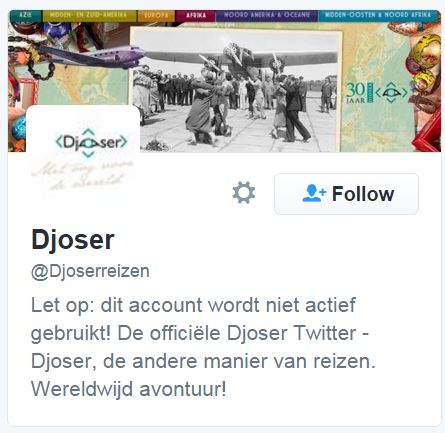Open the gear settings dropdown
Viewport: 445px width, 433px height.
[244, 193]
